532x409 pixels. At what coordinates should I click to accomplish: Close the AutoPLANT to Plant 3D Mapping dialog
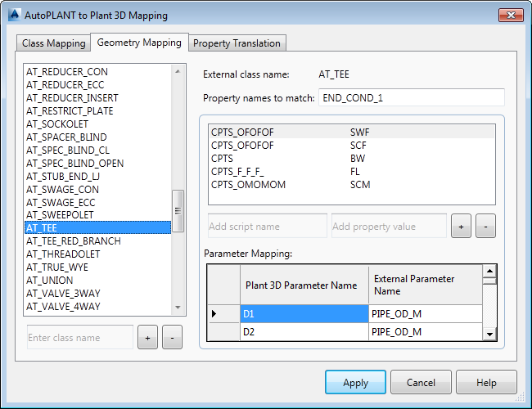[511, 15]
